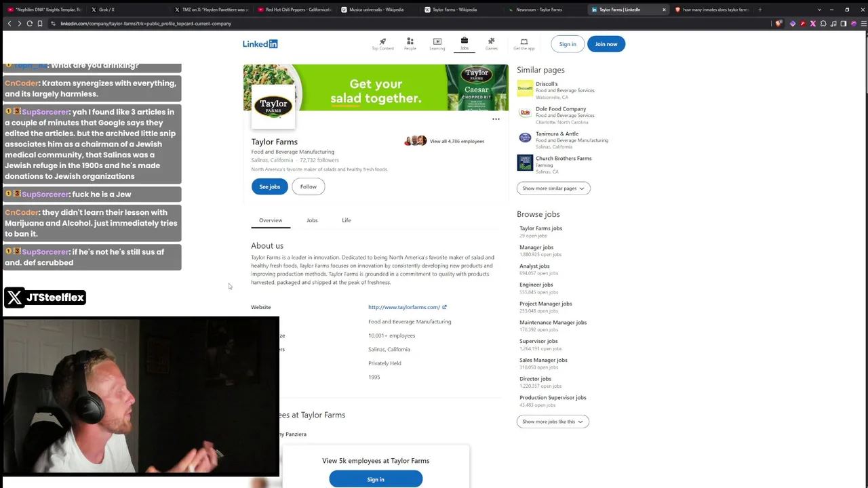This screenshot has height=488, width=868.
Task: Click the external link icon beside website URL
Action: coord(444,307)
